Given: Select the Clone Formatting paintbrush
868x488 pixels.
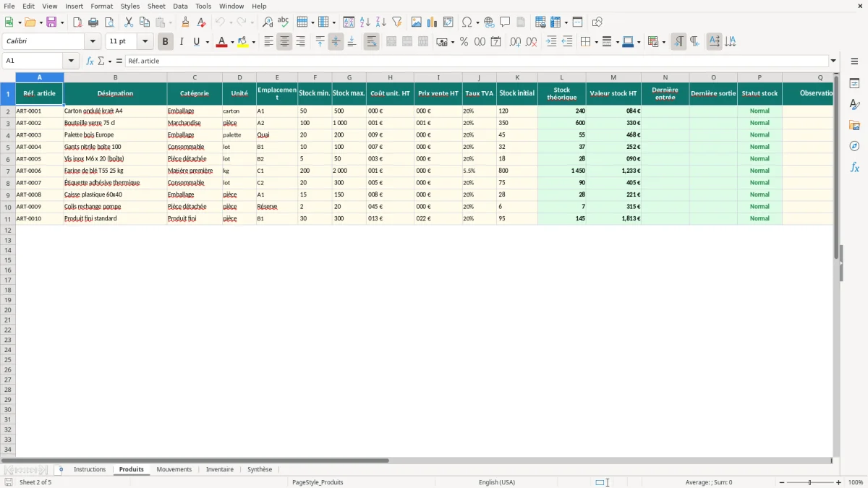Looking at the screenshot, I should click(x=186, y=22).
